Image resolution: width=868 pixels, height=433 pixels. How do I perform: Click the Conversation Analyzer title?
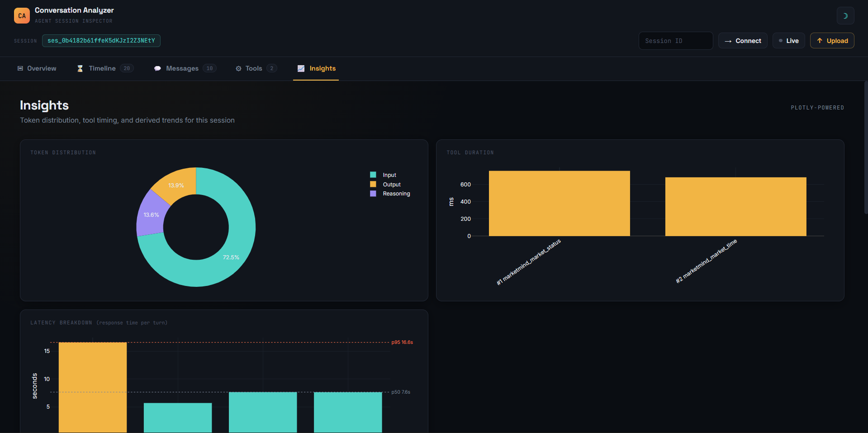tap(74, 10)
